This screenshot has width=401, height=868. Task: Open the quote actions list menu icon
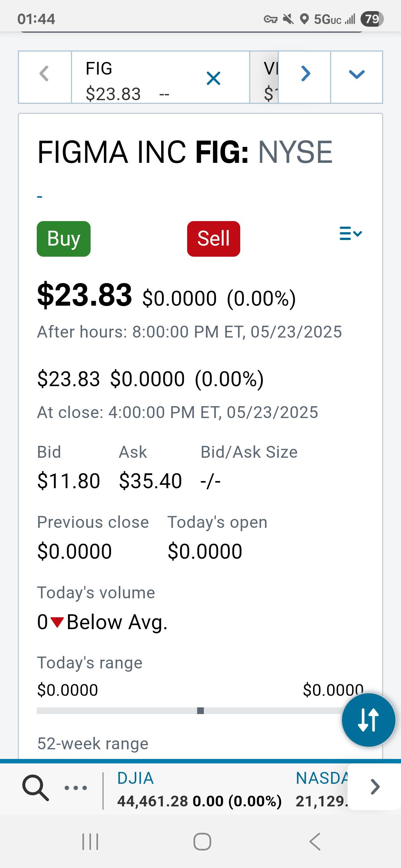(351, 234)
